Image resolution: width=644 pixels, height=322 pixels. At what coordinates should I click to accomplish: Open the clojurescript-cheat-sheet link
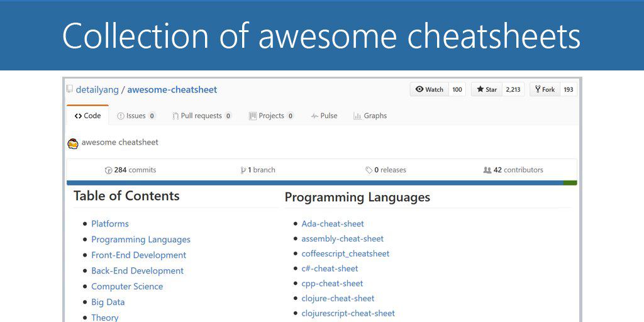click(x=348, y=313)
